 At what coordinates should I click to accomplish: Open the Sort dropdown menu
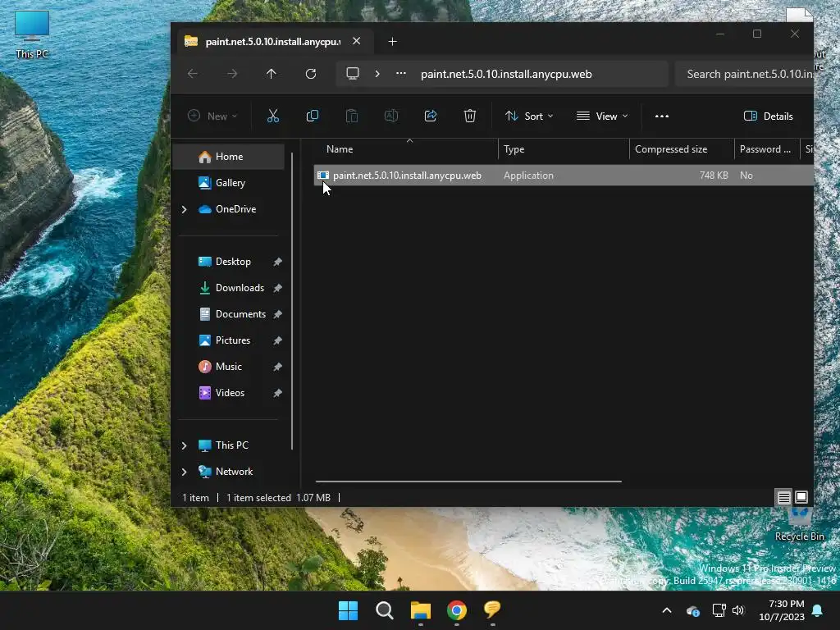pos(529,116)
